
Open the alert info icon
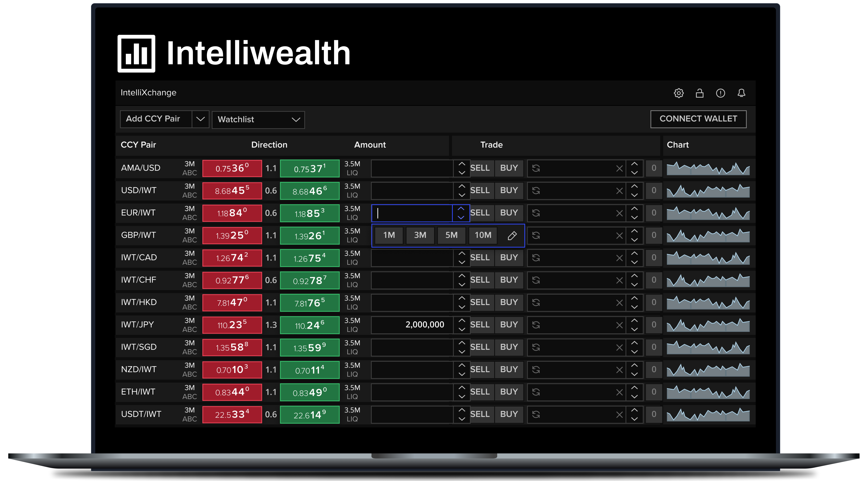coord(720,93)
